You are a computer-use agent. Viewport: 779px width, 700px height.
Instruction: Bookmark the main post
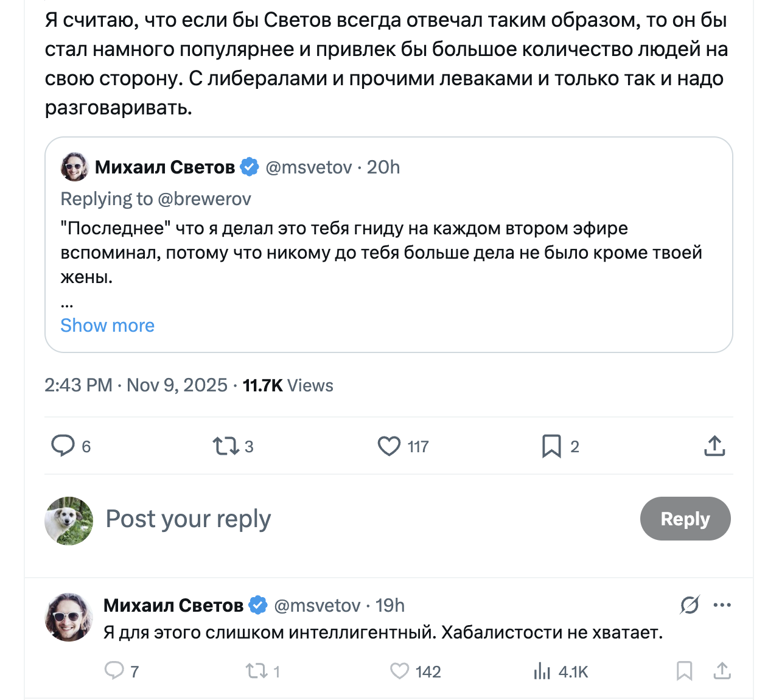tap(551, 446)
